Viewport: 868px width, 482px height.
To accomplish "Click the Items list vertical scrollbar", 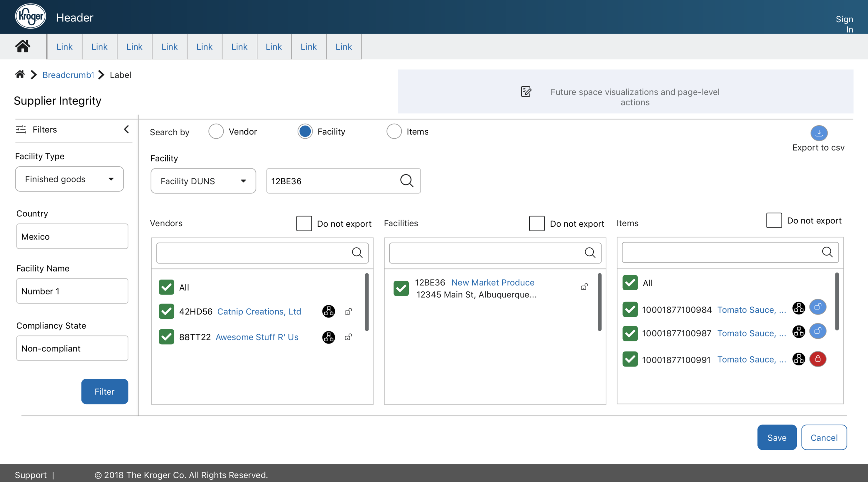I will [x=837, y=302].
